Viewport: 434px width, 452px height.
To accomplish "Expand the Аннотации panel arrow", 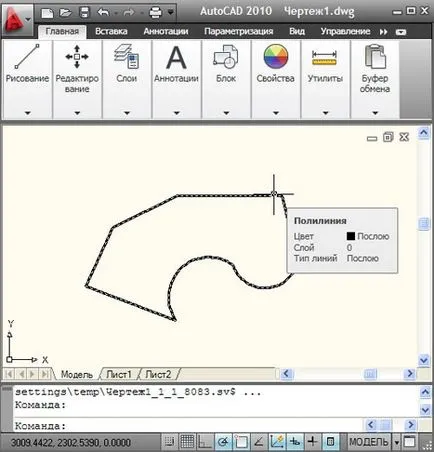I will pyautogui.click(x=176, y=113).
